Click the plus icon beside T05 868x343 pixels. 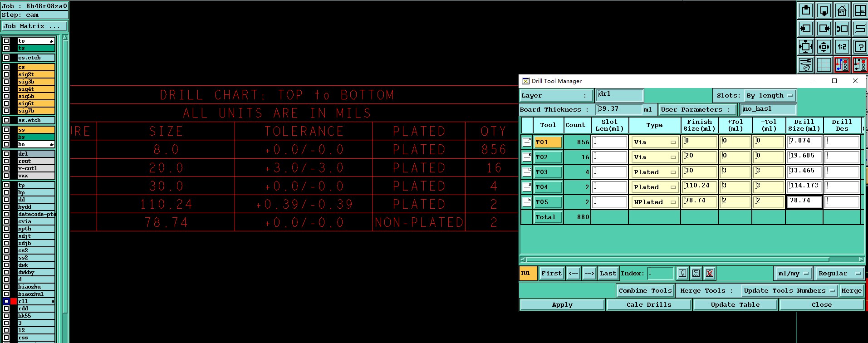point(527,202)
